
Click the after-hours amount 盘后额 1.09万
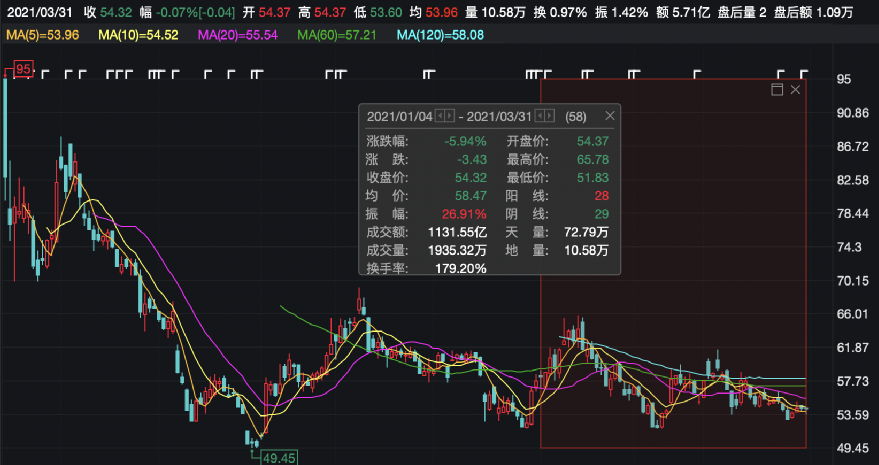813,12
